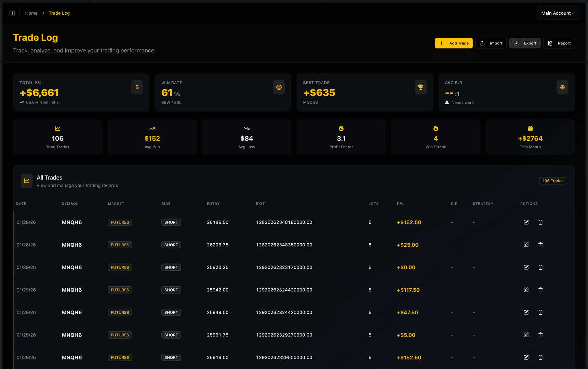
Task: Delete the trade with entry 25942.00
Action: tap(540, 290)
